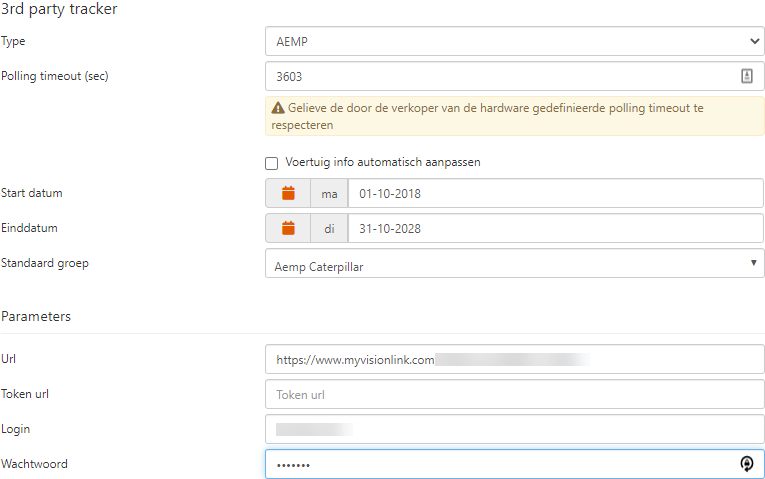Expand the Standaard groep Aemp Caterpillar dropdown

tap(514, 263)
